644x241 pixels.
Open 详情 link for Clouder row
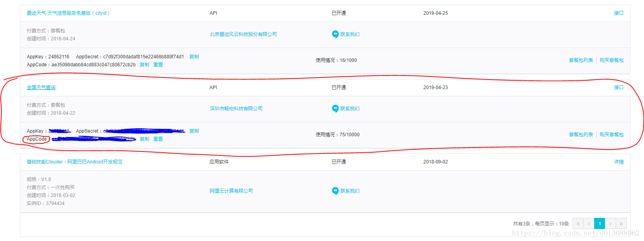(619, 162)
